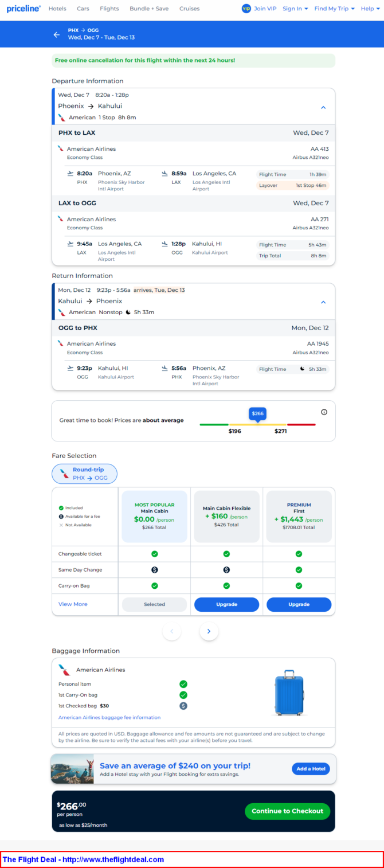Click Main Cabin Same Day Change fee icon
This screenshot has width=384, height=868.
point(154,570)
